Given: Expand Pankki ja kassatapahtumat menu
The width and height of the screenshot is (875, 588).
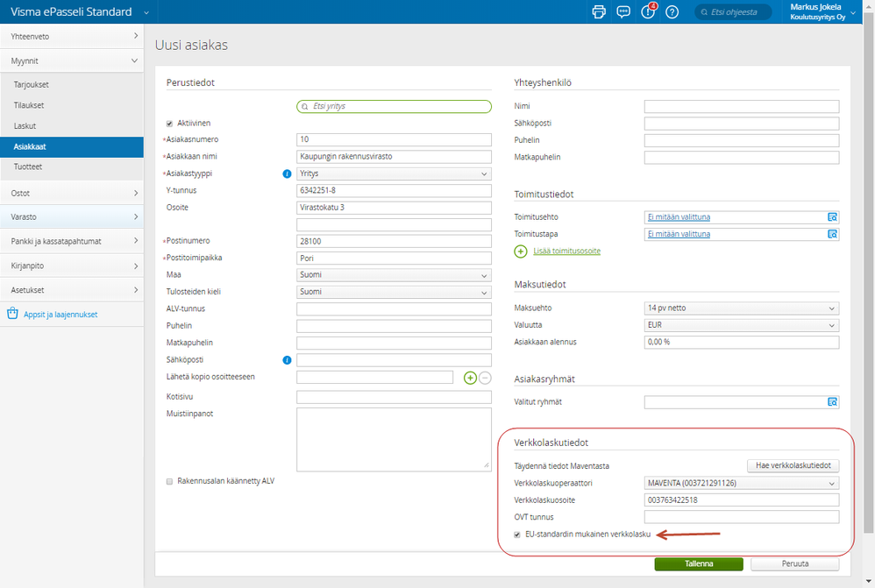Looking at the screenshot, I should pyautogui.click(x=72, y=242).
